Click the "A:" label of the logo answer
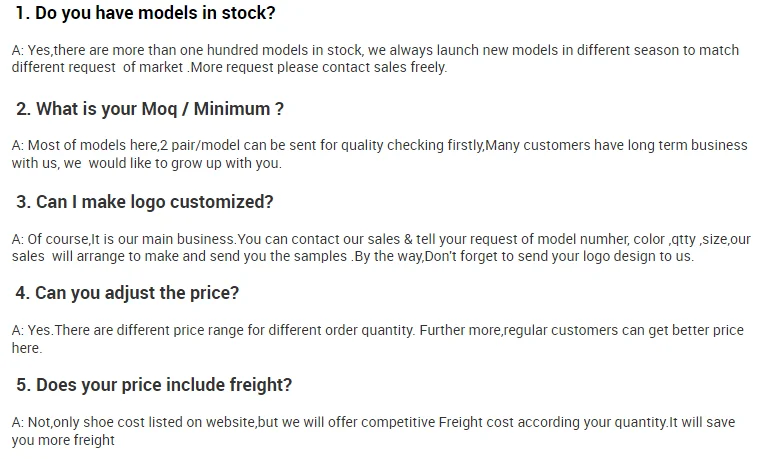 tap(17, 240)
